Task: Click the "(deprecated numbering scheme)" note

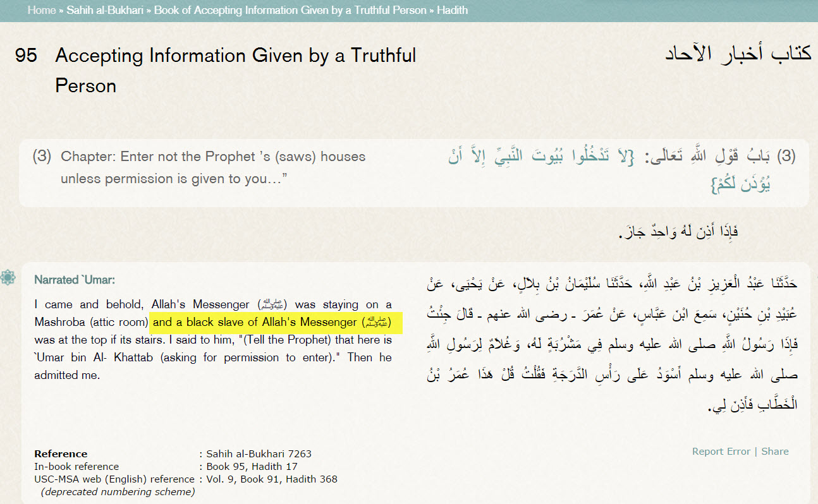Action: click(x=118, y=492)
